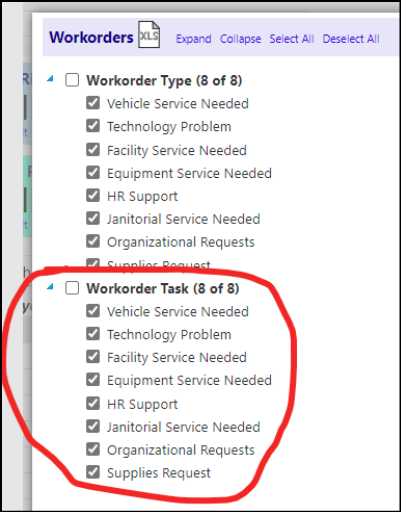This screenshot has width=401, height=512.
Task: Uncheck Vehicle Service Needed under Workorder Type
Action: 93,103
